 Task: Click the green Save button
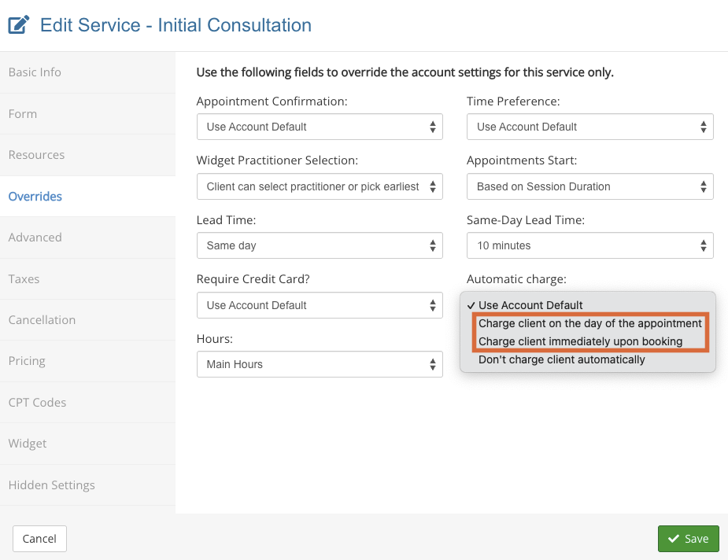click(x=688, y=539)
